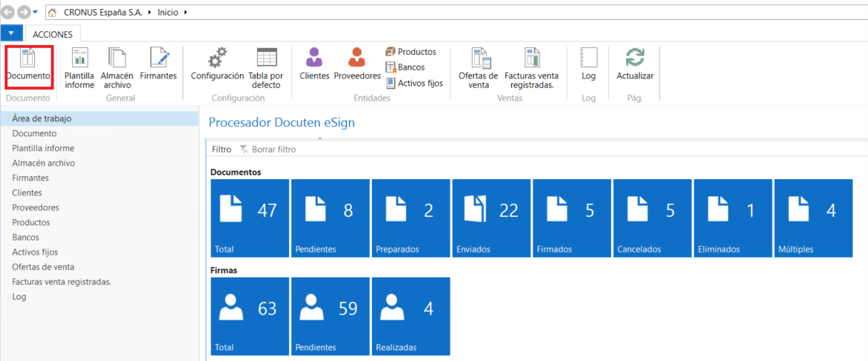Open the Firmas Total tile

pos(250,316)
